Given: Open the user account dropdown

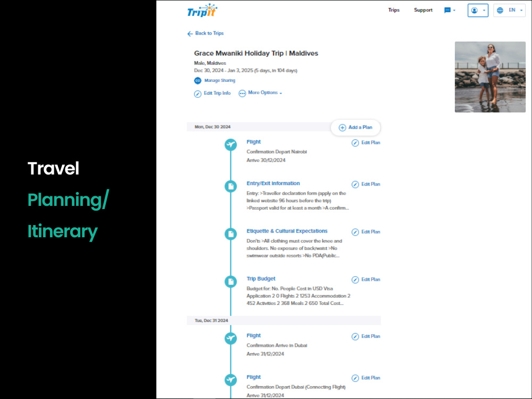Looking at the screenshot, I should pyautogui.click(x=478, y=11).
